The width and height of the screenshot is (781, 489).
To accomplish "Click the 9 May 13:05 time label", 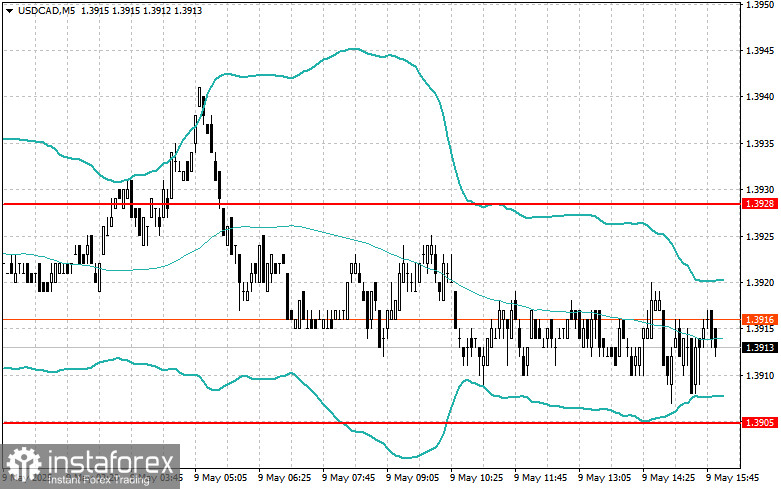I will (605, 478).
